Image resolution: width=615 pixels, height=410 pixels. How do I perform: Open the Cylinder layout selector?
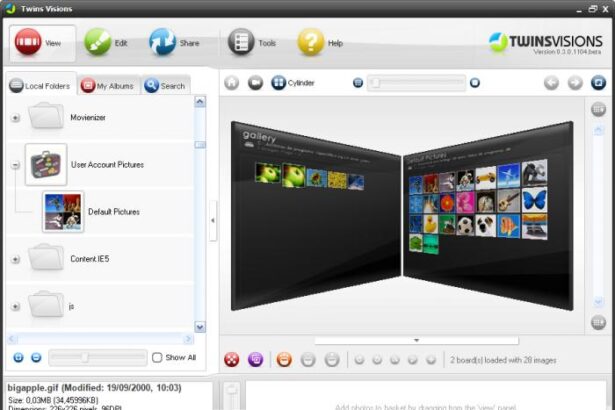click(293, 83)
